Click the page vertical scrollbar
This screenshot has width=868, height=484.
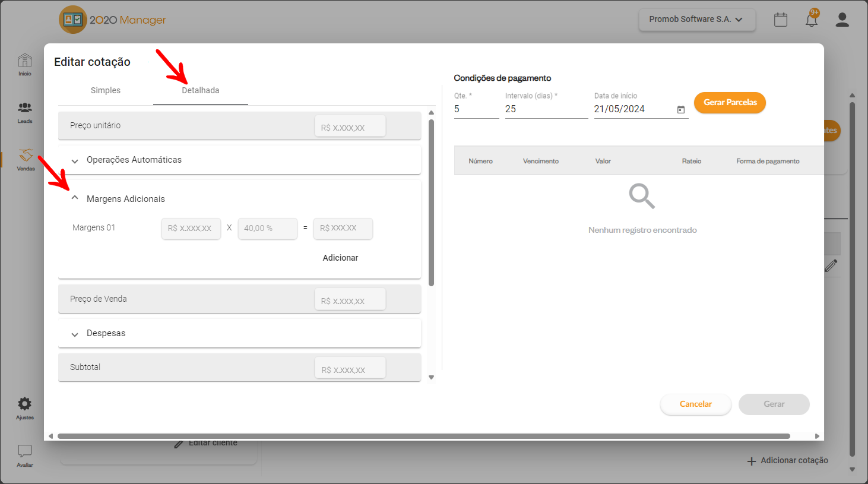[x=852, y=279]
